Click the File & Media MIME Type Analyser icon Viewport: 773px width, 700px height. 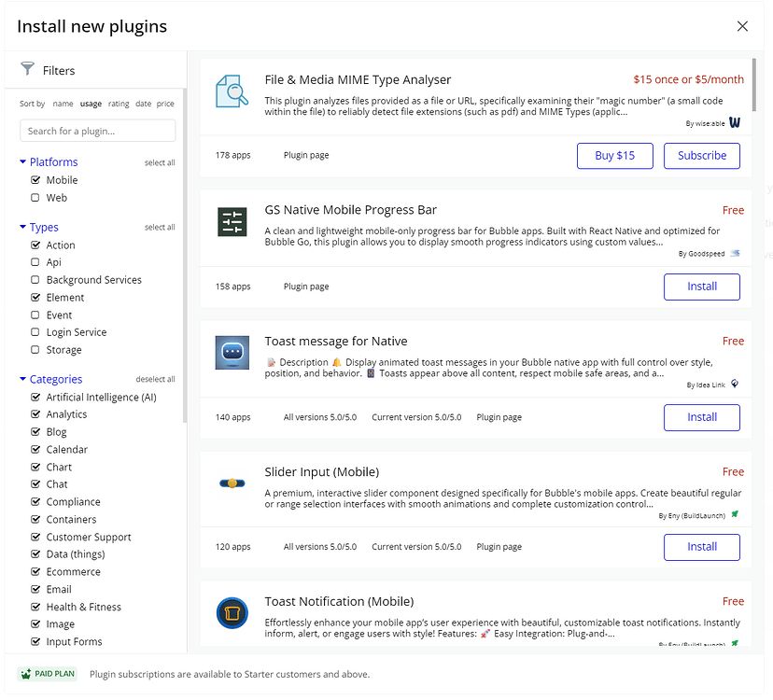tap(232, 90)
